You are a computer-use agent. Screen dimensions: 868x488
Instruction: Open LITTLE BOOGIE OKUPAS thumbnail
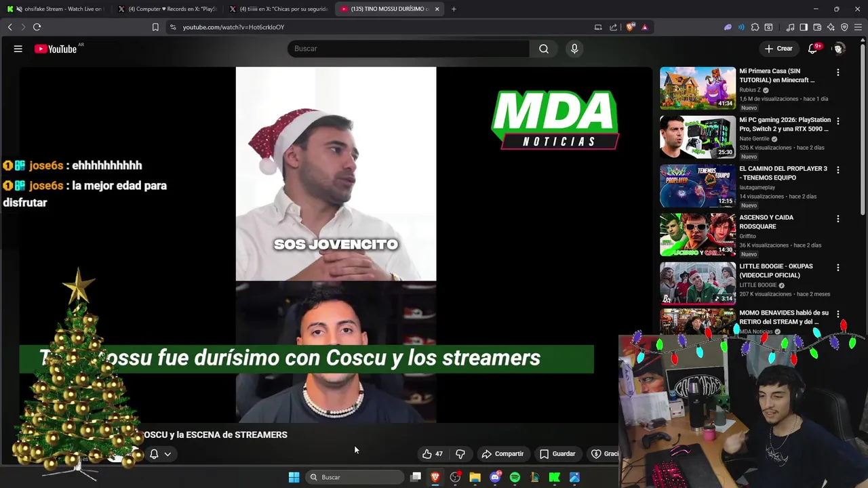coord(698,283)
